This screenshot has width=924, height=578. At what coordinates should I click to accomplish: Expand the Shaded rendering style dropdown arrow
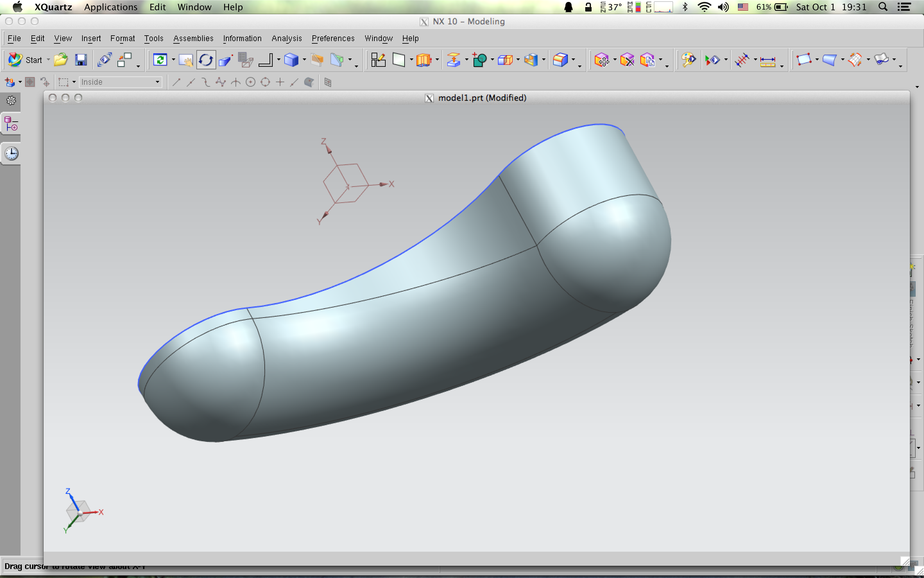(x=304, y=60)
